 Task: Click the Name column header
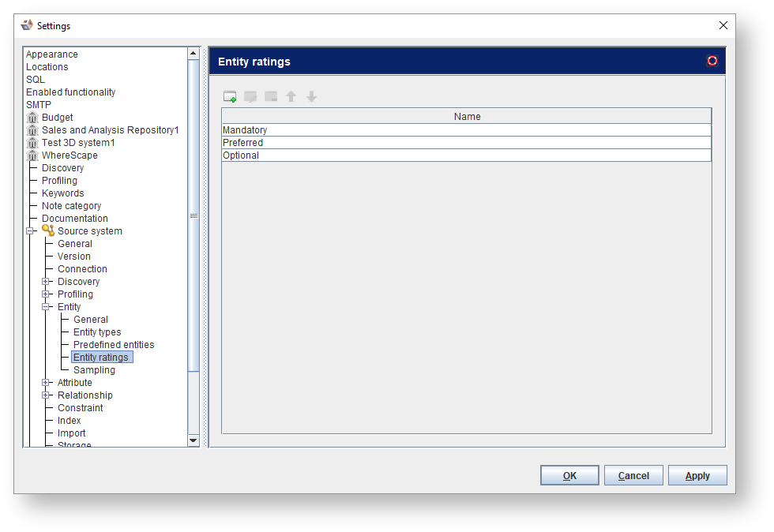point(467,117)
